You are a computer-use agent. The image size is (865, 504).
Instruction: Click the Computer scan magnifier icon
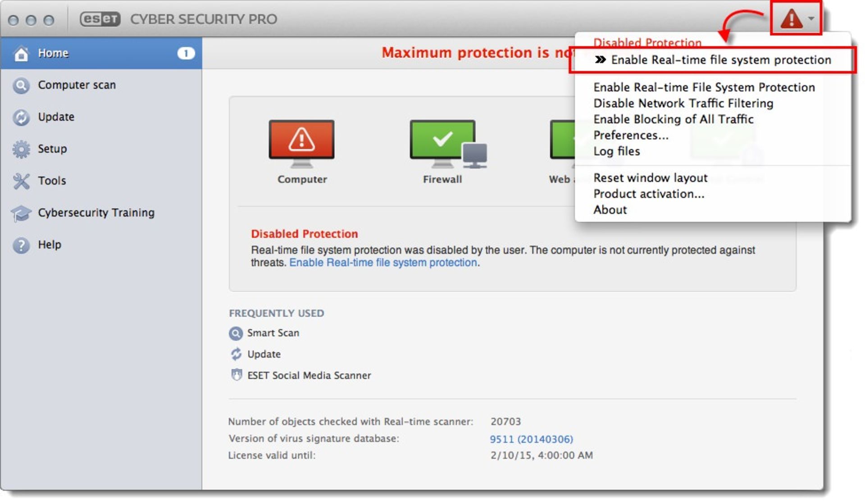(x=21, y=85)
